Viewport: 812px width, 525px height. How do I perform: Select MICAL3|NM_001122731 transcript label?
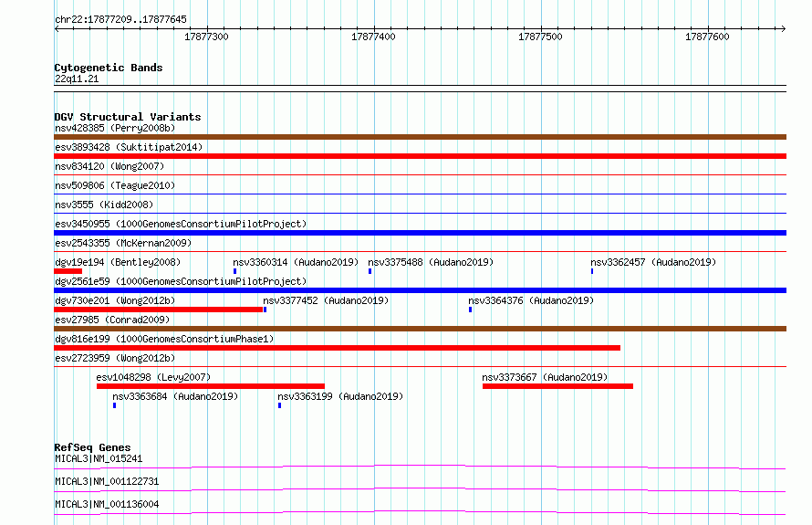coord(107,481)
